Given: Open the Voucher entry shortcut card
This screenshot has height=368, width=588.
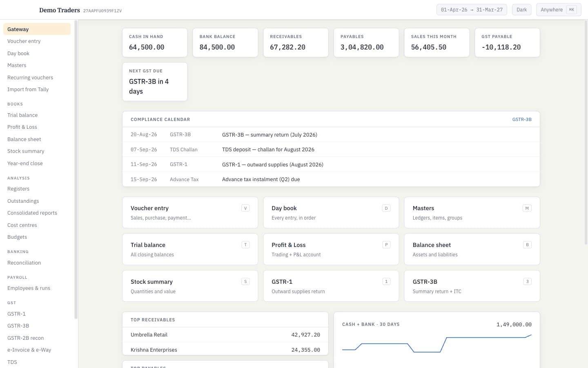Looking at the screenshot, I should coord(190,213).
